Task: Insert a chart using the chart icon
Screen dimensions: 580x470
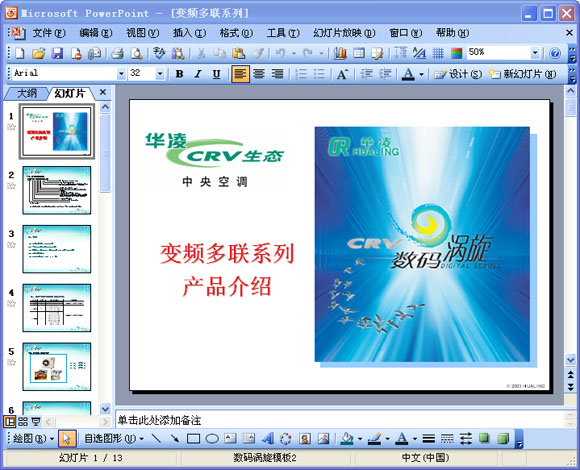Action: coord(340,53)
